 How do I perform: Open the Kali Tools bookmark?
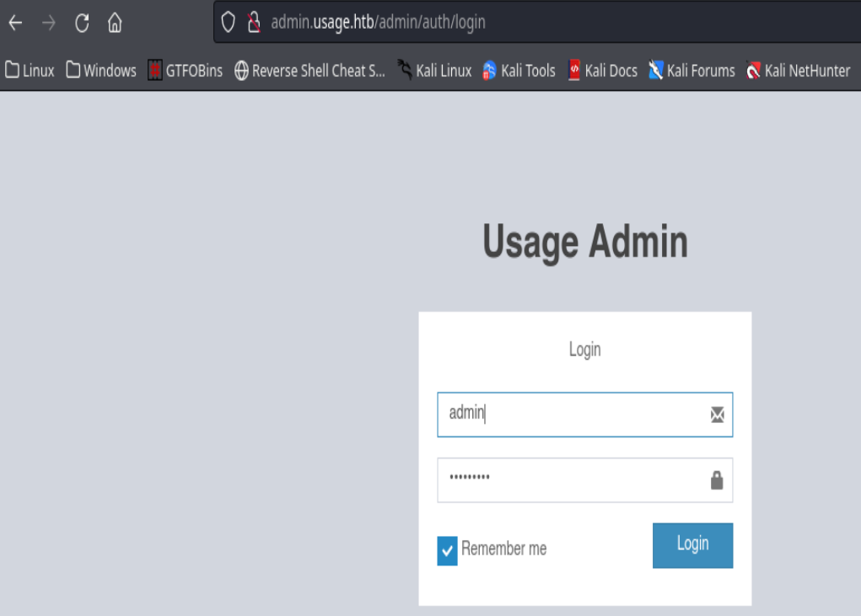tap(519, 71)
